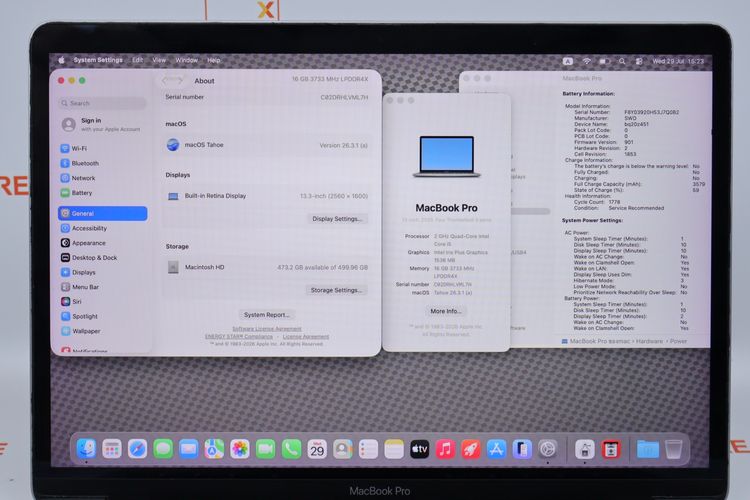Click battery status in menu bar

605,61
